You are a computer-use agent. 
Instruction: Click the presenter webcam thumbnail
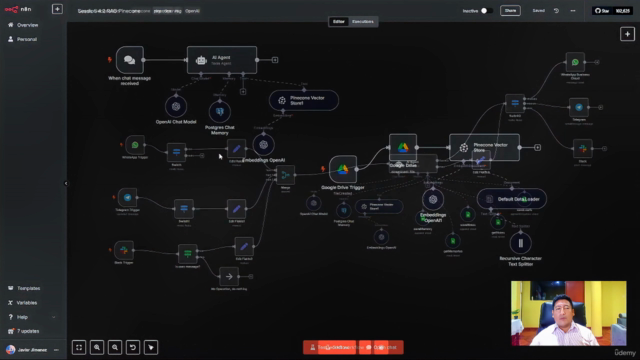(569, 313)
